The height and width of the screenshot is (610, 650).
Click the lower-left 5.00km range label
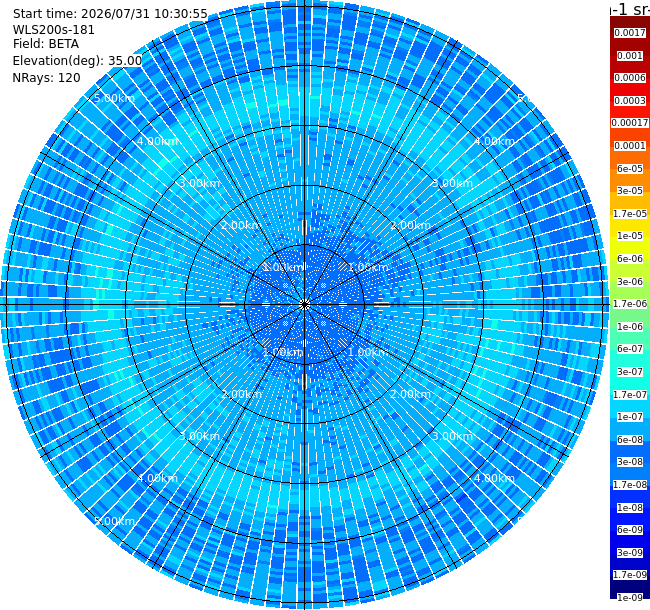click(x=114, y=521)
